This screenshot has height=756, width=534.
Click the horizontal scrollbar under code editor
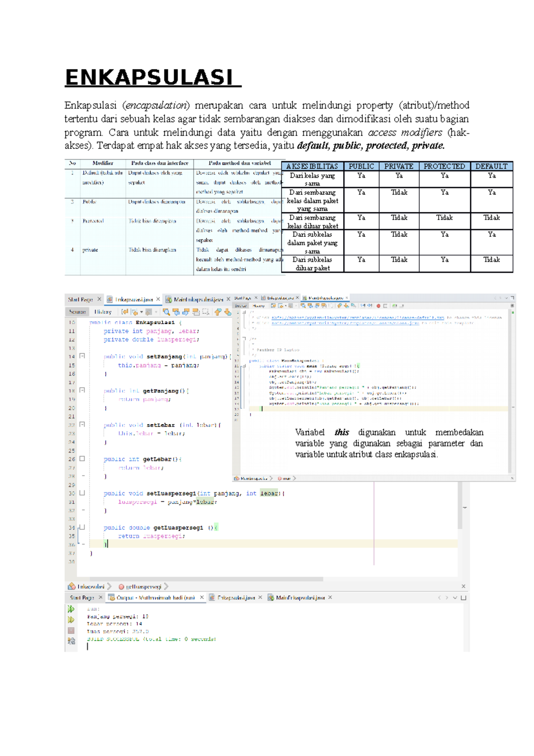pyautogui.click(x=200, y=579)
